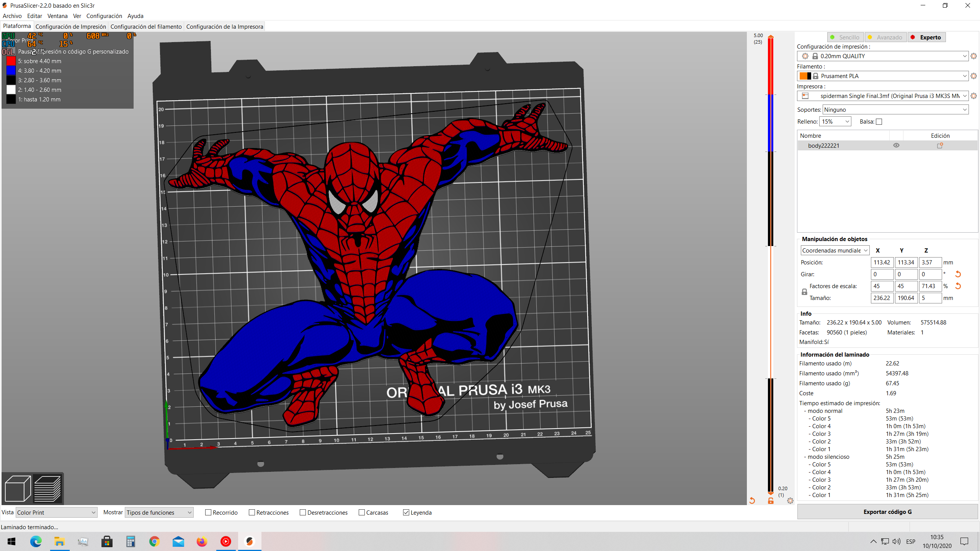Image resolution: width=980 pixels, height=551 pixels.
Task: Click the ESP language indicator
Action: coord(911,542)
